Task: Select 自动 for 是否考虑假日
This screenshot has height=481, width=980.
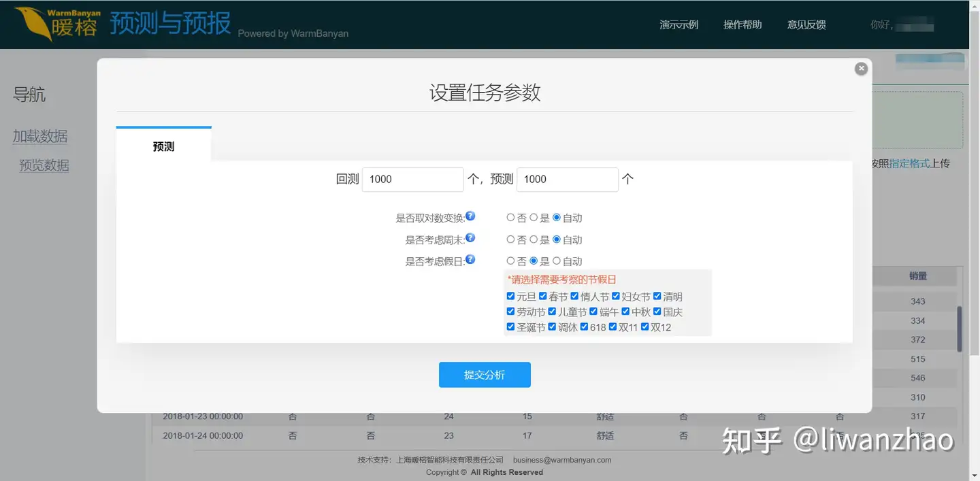Action: click(557, 261)
